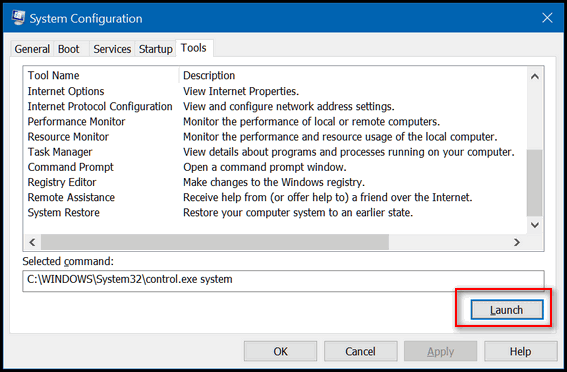
Task: Click the Tool Name column header
Action: point(101,75)
